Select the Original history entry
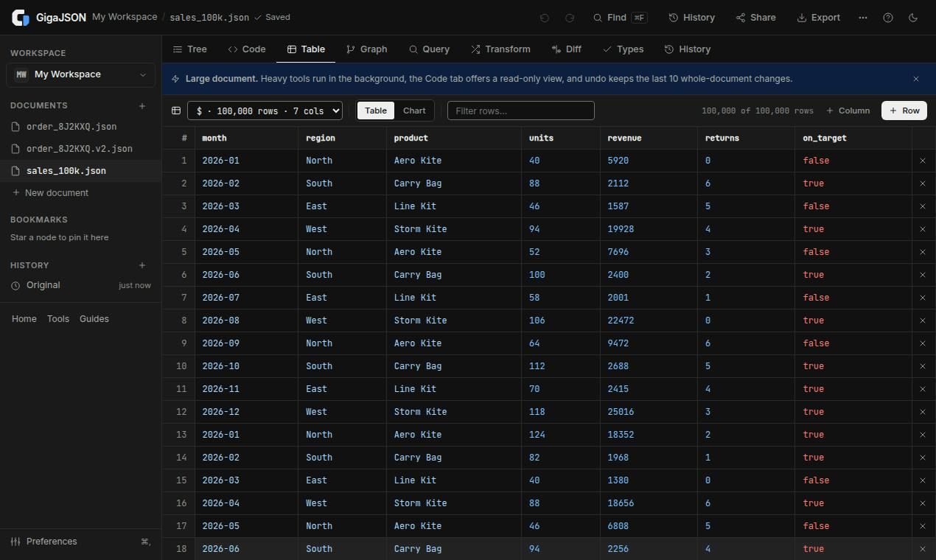936x560 pixels. point(81,286)
